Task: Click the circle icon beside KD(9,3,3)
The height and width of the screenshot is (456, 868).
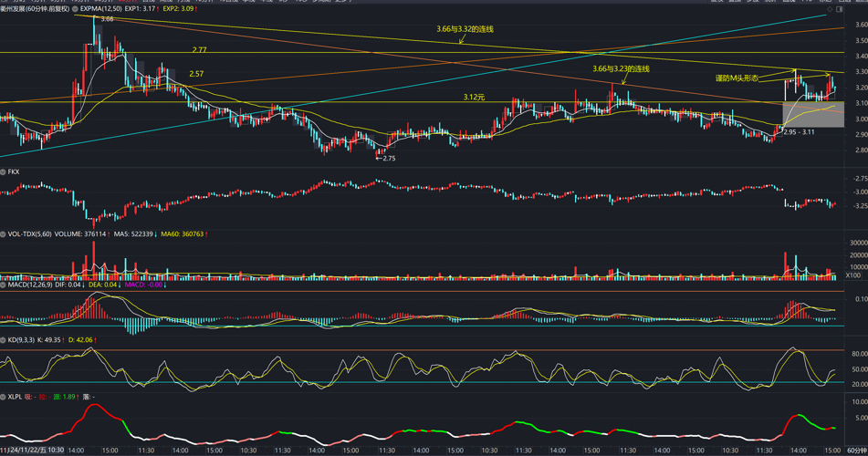Action: tap(4, 340)
